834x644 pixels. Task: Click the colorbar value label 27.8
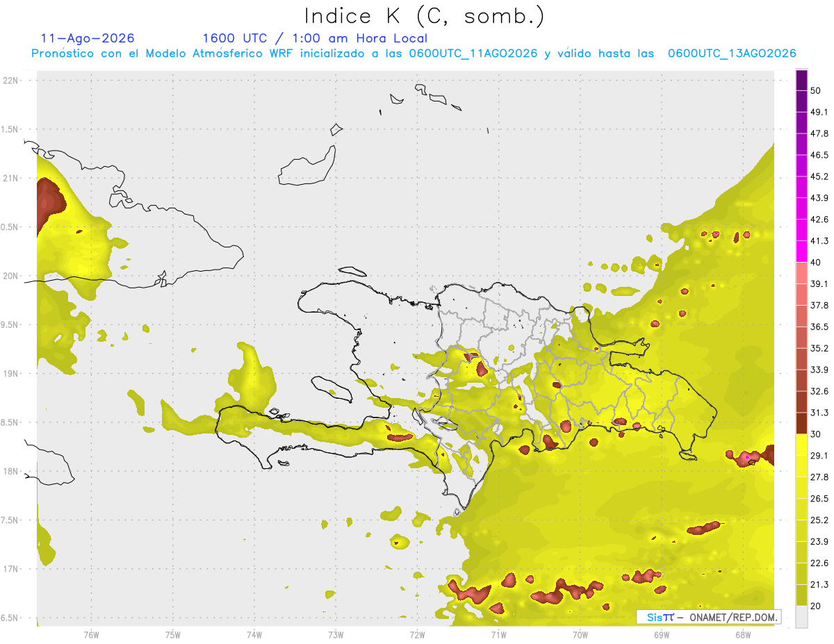pyautogui.click(x=819, y=477)
